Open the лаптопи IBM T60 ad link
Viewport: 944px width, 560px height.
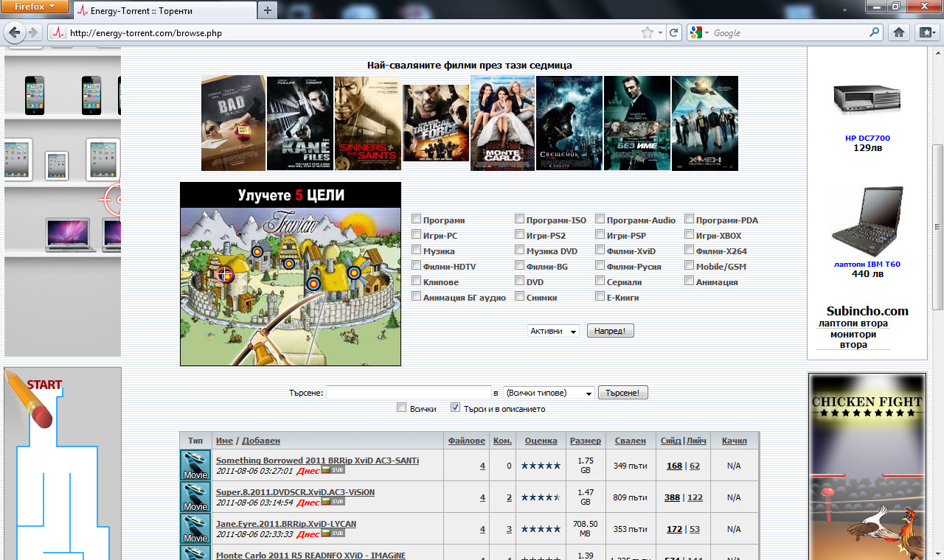click(x=867, y=264)
